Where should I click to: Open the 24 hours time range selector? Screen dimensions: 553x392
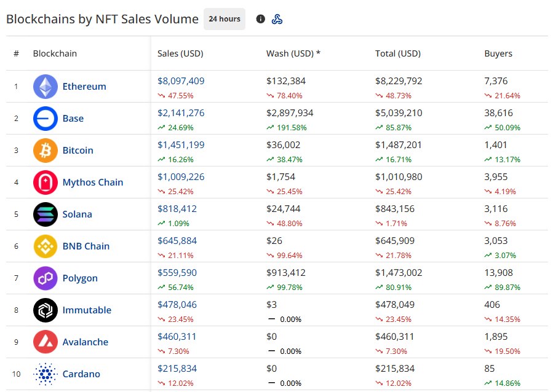point(225,19)
